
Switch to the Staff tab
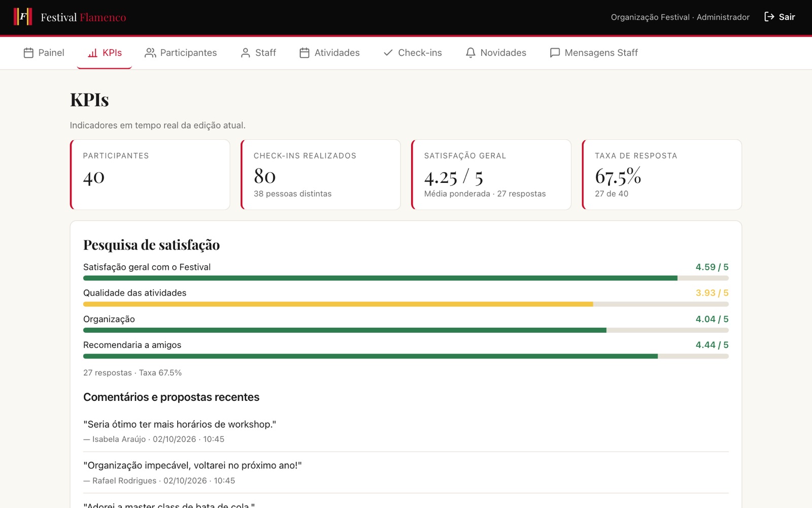[x=258, y=53]
